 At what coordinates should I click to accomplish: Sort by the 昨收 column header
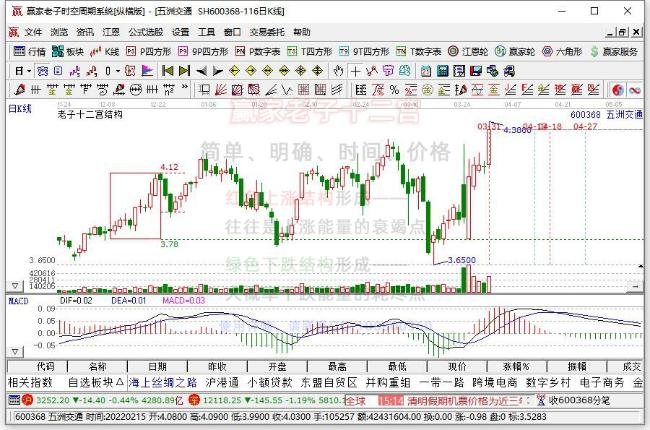(x=217, y=367)
